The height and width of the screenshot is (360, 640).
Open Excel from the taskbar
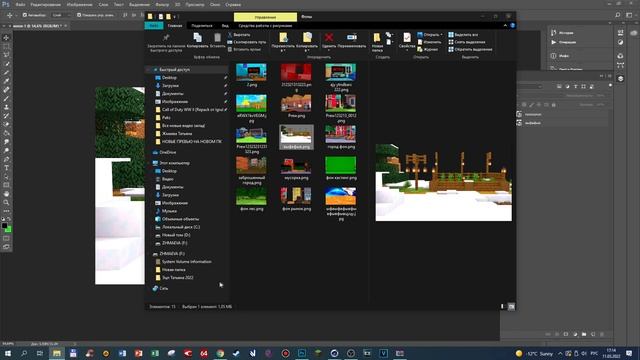(155, 353)
